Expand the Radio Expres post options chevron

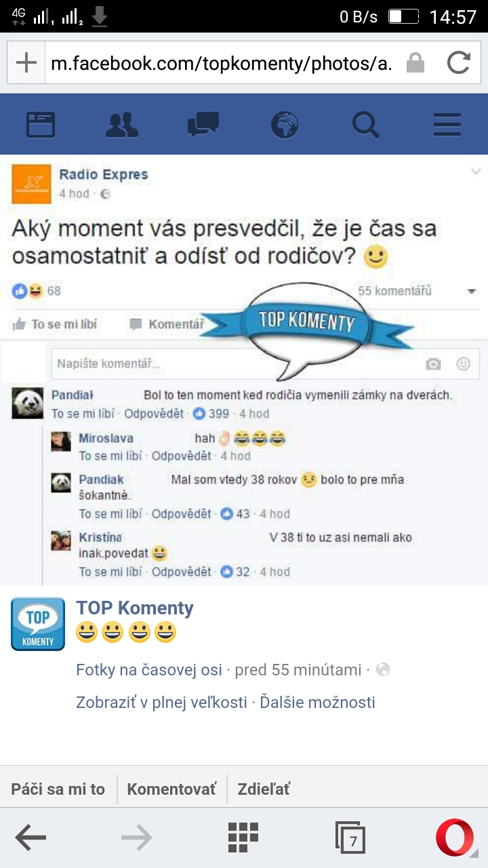[476, 172]
